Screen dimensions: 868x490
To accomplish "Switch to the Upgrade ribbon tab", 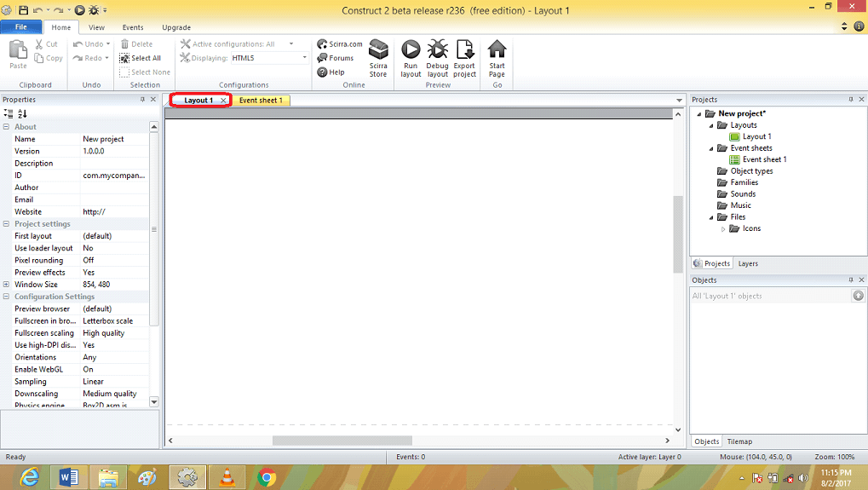I will (176, 27).
